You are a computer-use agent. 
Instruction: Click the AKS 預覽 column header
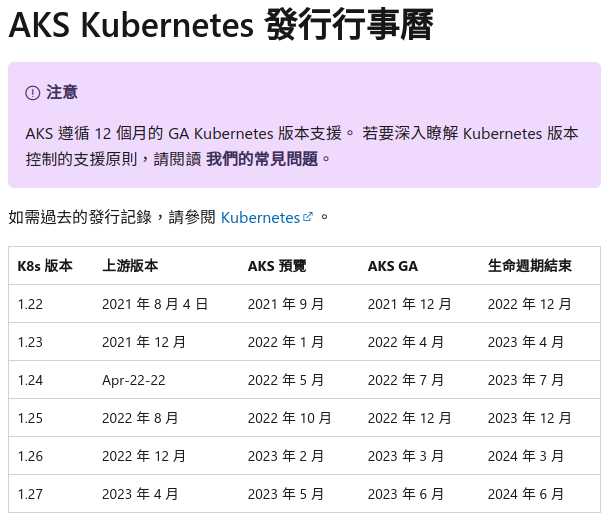click(277, 266)
